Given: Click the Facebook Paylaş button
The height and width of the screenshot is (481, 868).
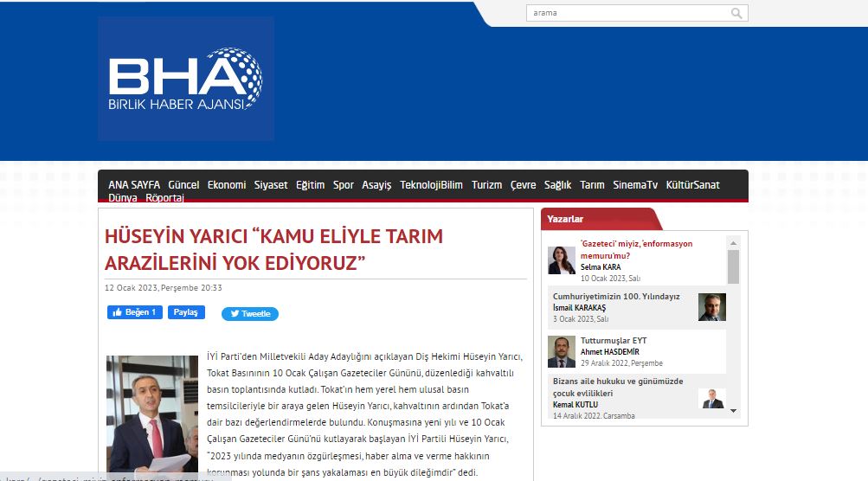Looking at the screenshot, I should coord(186,312).
